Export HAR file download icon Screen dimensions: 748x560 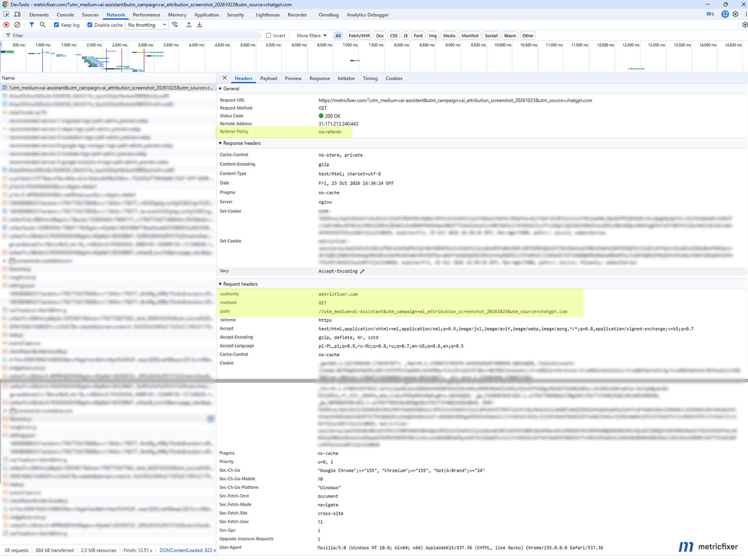[200, 25]
